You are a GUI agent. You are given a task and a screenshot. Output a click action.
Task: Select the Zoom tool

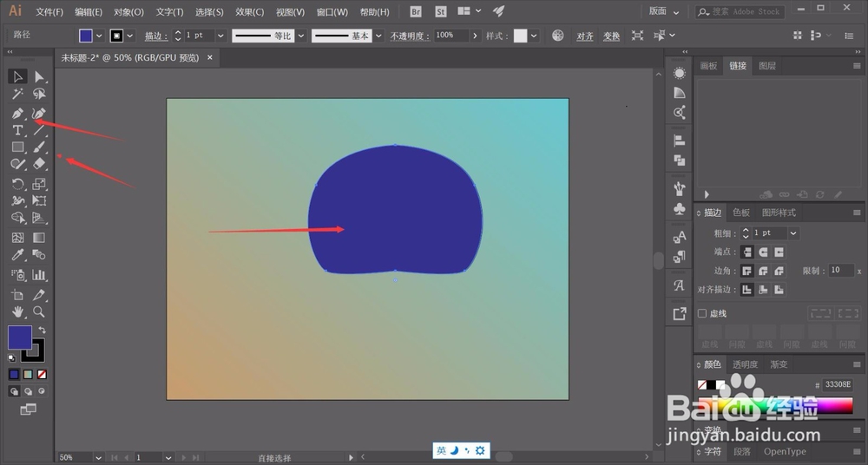pyautogui.click(x=39, y=311)
